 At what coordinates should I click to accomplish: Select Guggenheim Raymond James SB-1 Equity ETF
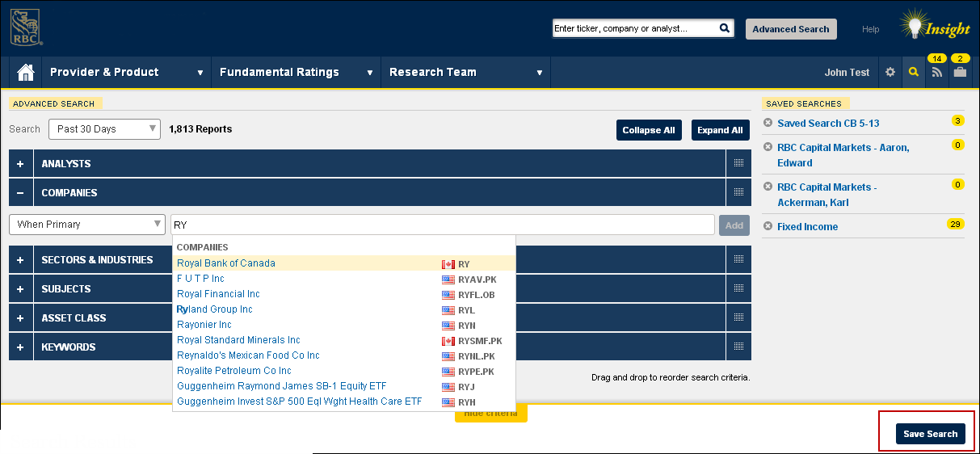344,386
